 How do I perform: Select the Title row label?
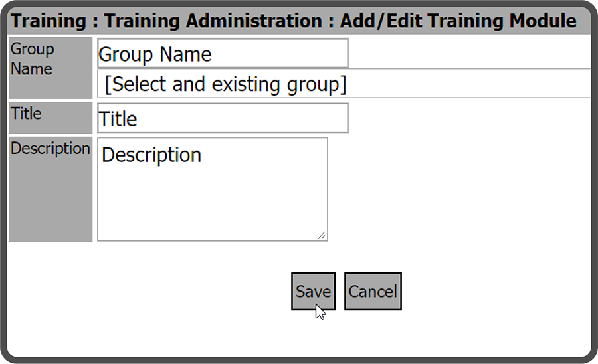coord(27,114)
